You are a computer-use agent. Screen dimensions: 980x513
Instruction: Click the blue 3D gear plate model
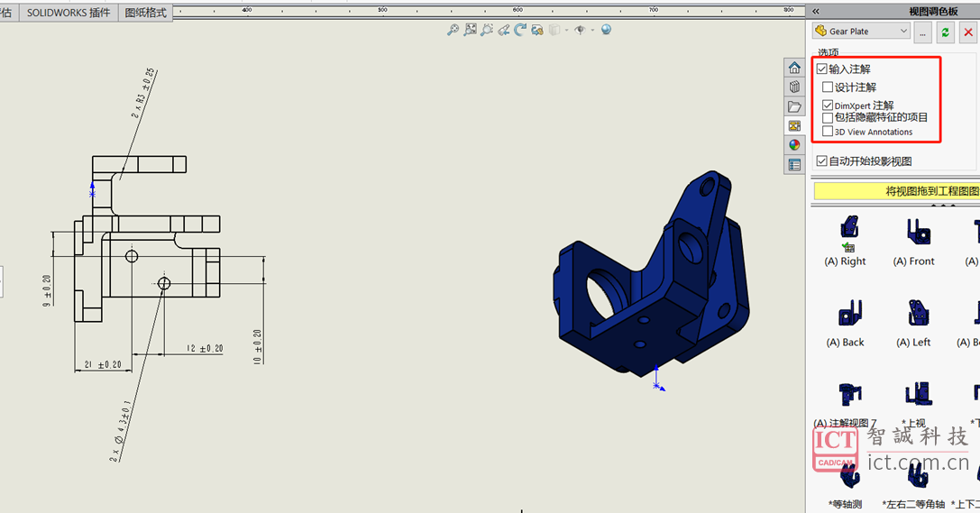coord(652,275)
